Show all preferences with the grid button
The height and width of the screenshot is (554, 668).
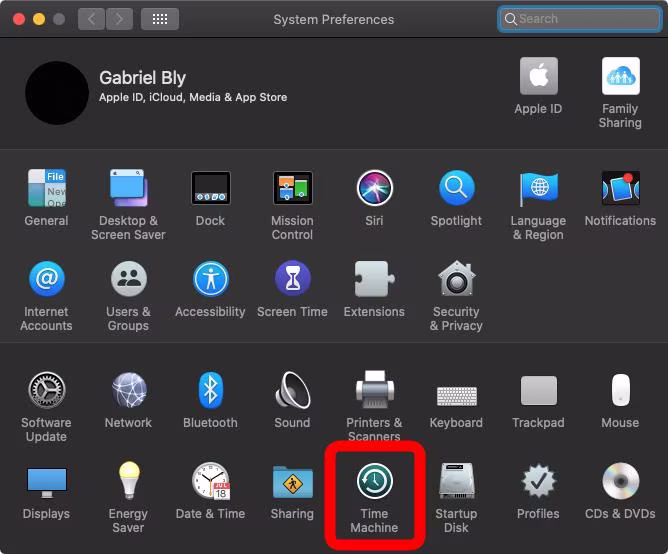160,19
